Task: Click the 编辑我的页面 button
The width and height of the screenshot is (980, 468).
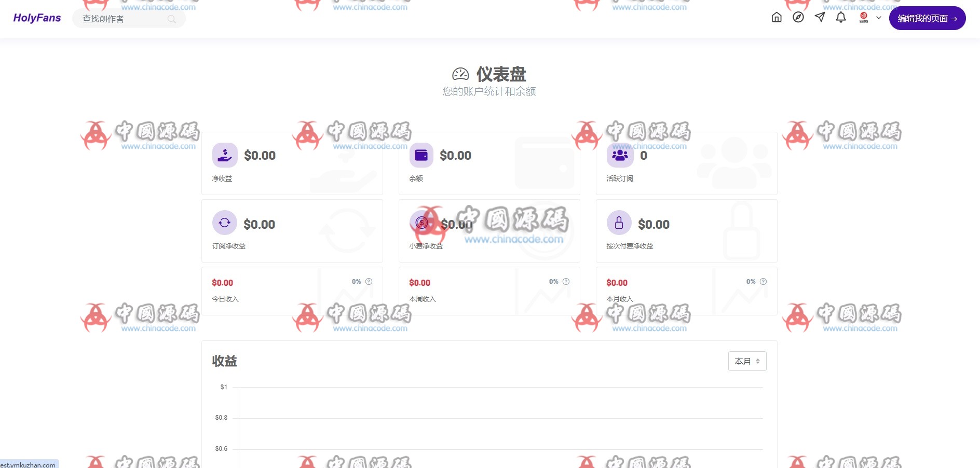Action: coord(927,18)
